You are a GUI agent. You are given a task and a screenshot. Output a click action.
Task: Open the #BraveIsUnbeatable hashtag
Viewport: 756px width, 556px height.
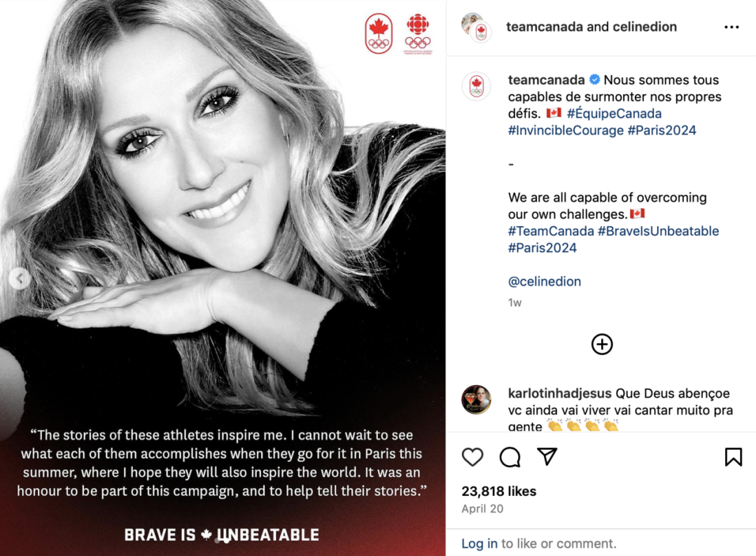658,231
